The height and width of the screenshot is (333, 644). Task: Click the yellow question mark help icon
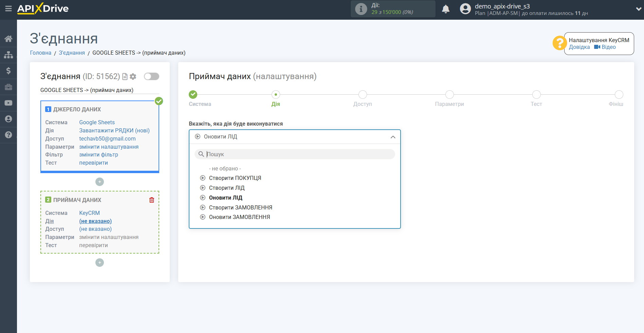[559, 43]
